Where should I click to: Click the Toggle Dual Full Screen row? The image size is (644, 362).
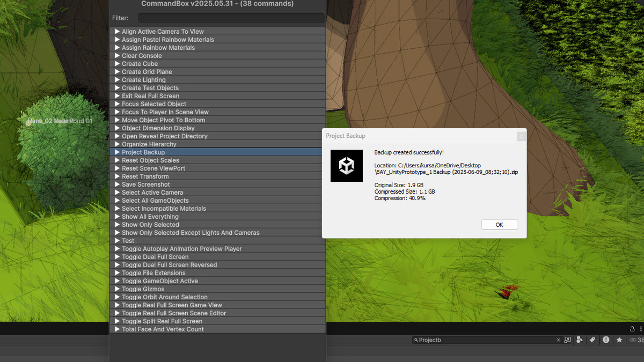tap(217, 257)
